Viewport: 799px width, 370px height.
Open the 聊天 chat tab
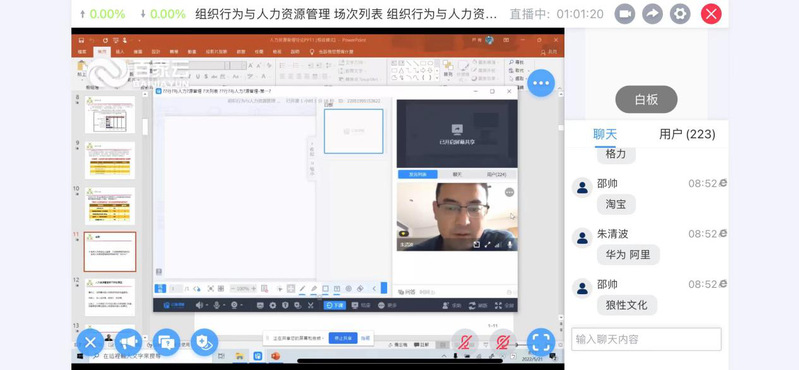605,134
